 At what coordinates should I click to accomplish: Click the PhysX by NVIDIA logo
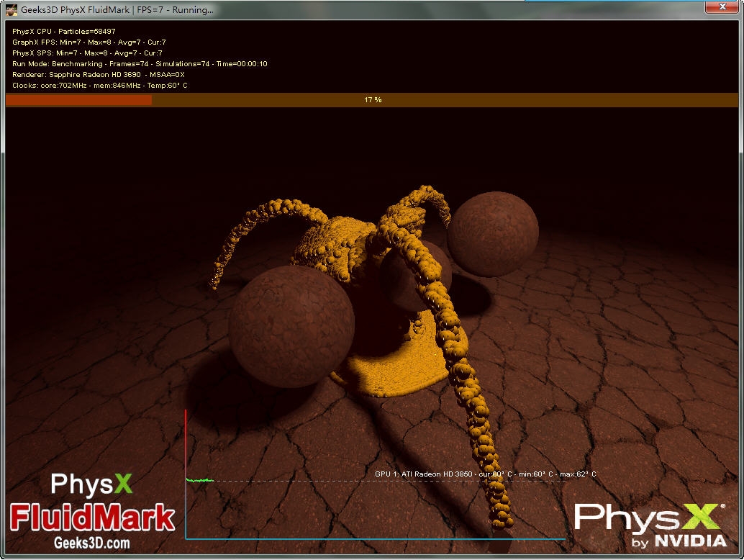click(x=650, y=525)
